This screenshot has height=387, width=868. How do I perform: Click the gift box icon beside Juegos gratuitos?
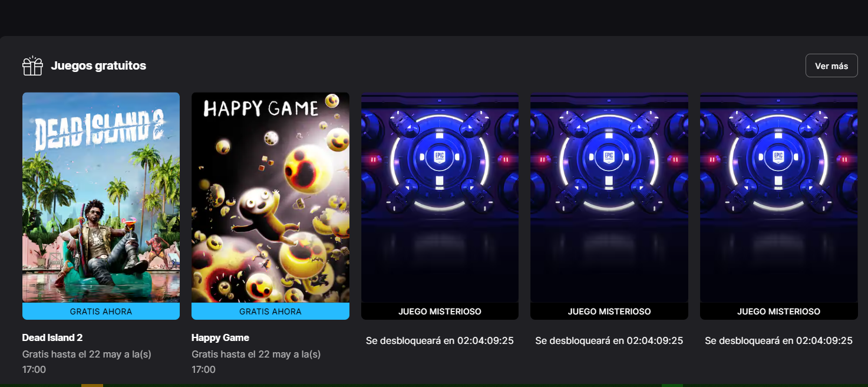[33, 66]
